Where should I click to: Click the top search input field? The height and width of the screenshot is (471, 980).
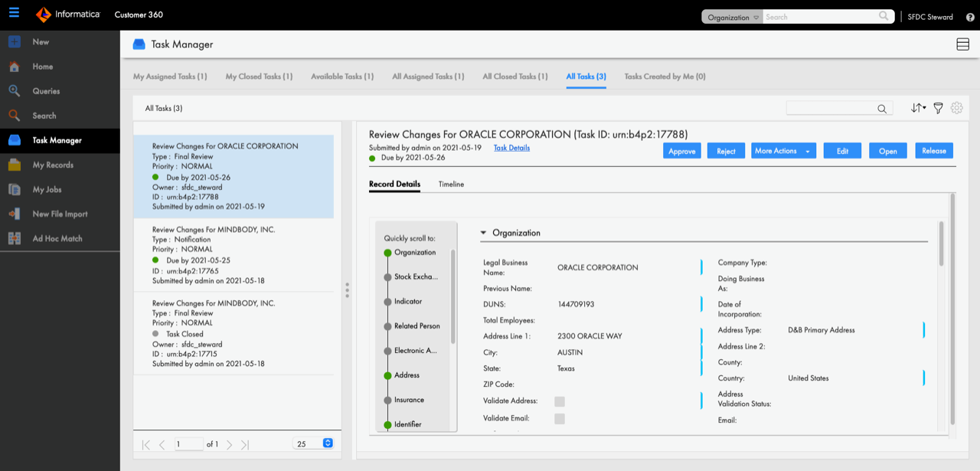[820, 17]
